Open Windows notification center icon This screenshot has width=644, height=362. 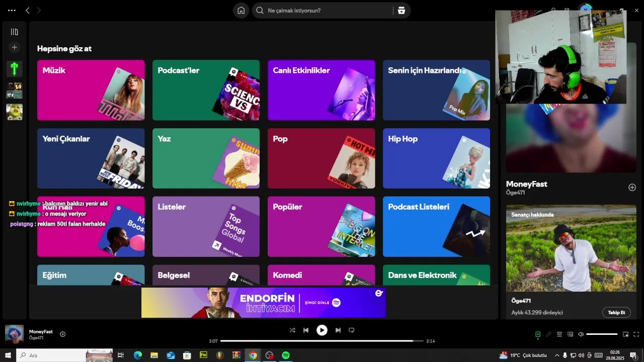pyautogui.click(x=633, y=355)
